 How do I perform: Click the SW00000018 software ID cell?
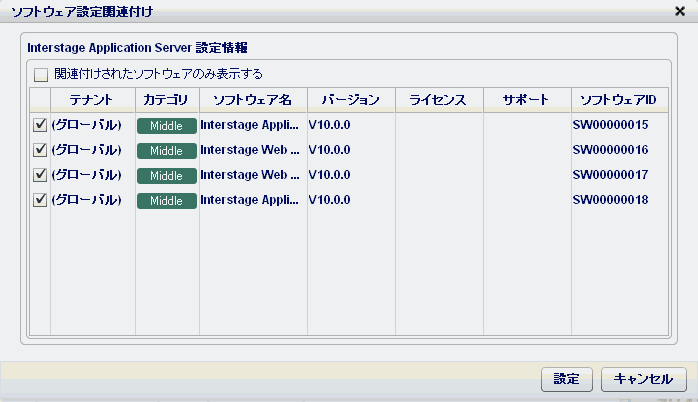[x=610, y=199]
